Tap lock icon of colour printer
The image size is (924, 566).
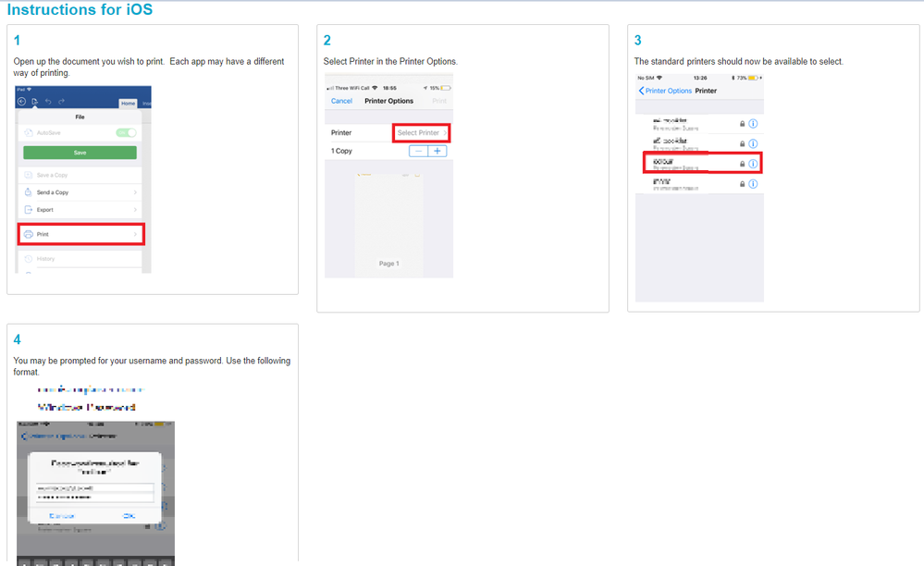click(x=743, y=164)
